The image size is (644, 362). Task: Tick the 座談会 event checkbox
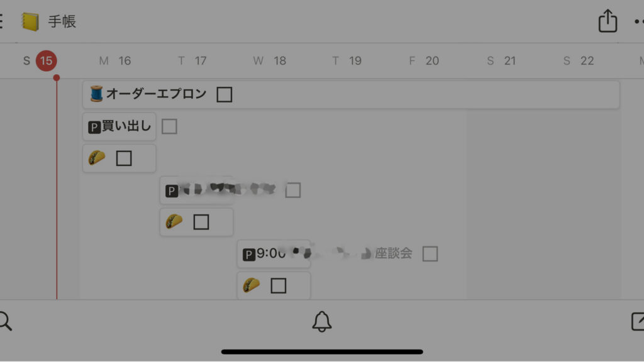click(x=430, y=254)
